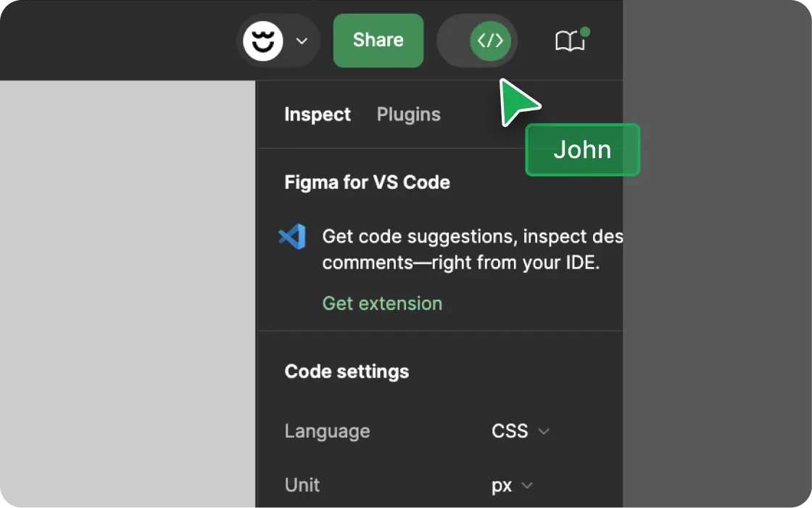
Task: Click the Figma for VS Code heading
Action: [367, 182]
